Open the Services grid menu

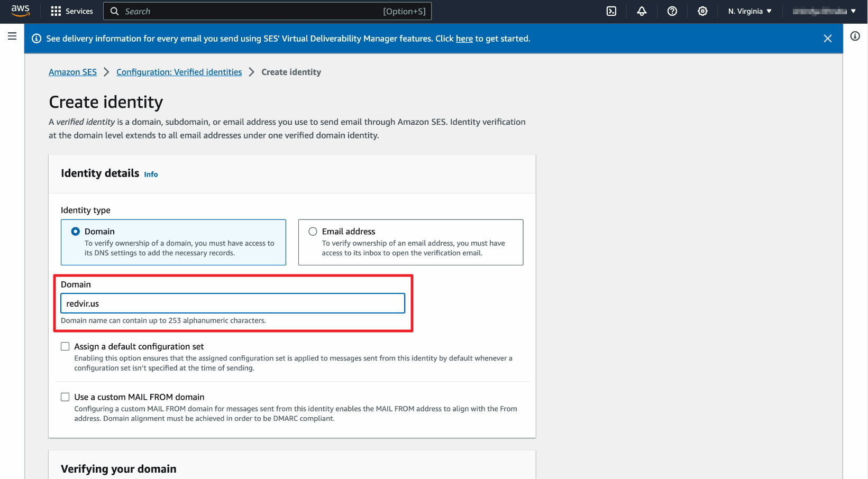[x=71, y=11]
